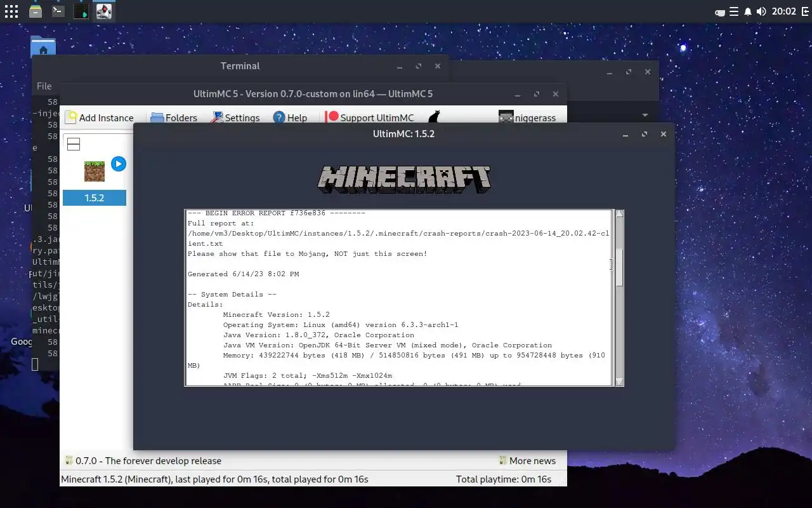Open the three-line tray menu icon
This screenshot has width=812, height=508.
(734, 11)
